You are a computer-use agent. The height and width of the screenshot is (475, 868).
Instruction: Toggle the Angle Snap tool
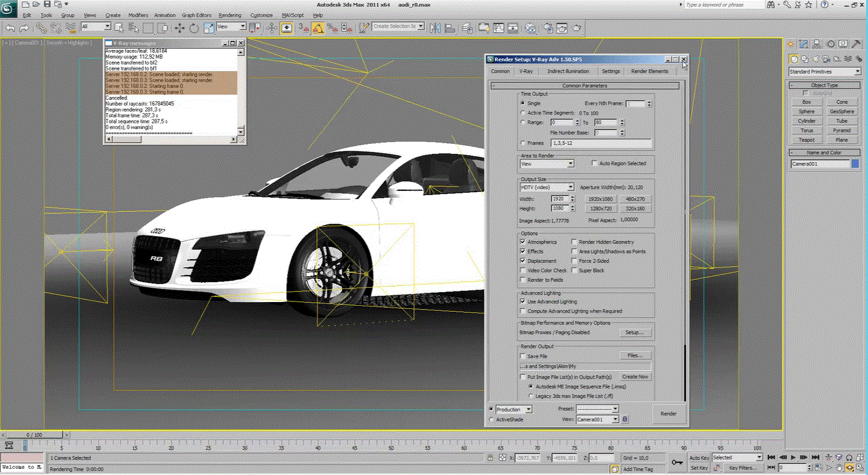pyautogui.click(x=318, y=28)
